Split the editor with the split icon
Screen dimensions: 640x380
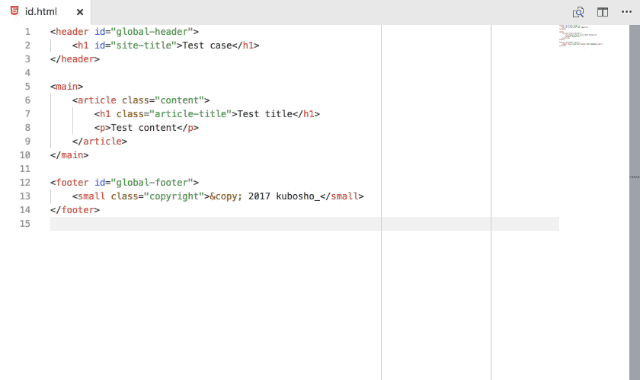pyautogui.click(x=602, y=12)
